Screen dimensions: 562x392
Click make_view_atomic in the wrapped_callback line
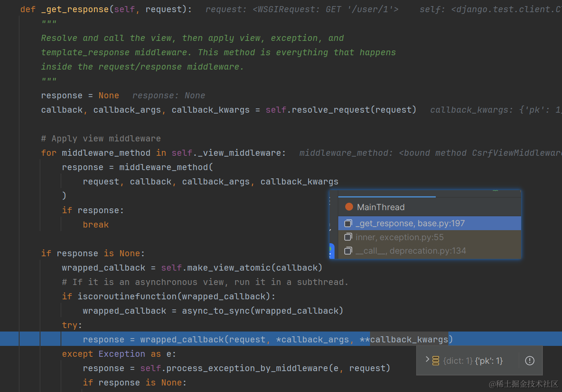point(229,267)
